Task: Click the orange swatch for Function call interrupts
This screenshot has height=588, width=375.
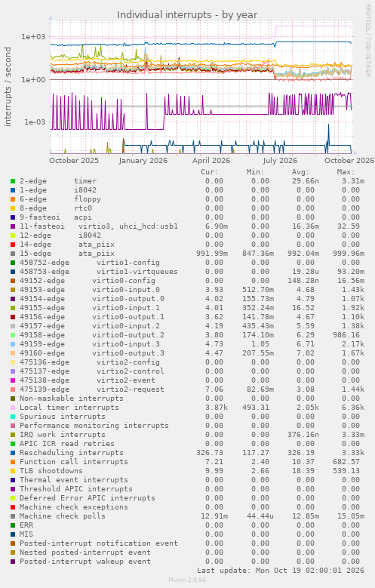Action: 13,462
